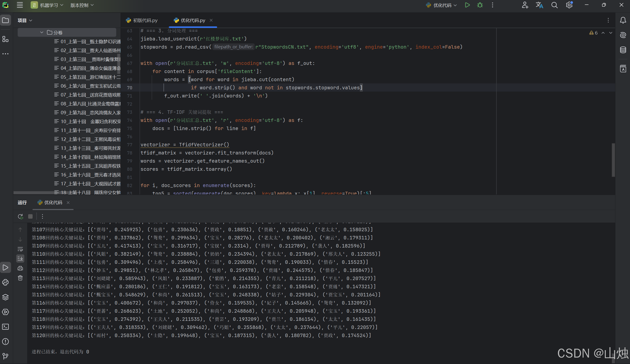The width and height of the screenshot is (630, 364).
Task: Click the editor vertical scrollbar thumb
Action: 613,160
